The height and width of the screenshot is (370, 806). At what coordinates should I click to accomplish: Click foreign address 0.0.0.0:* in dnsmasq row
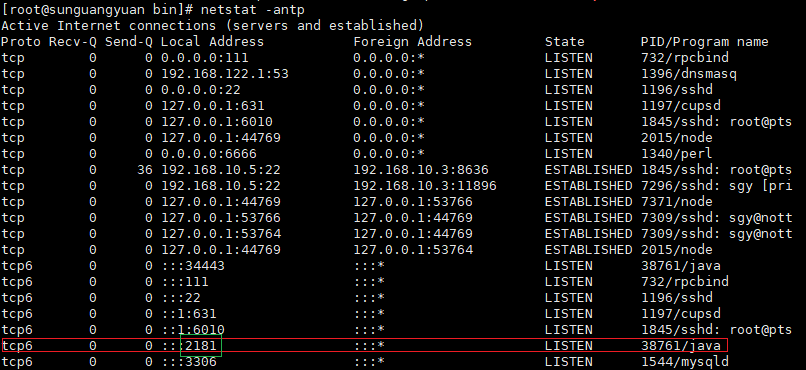click(x=389, y=73)
